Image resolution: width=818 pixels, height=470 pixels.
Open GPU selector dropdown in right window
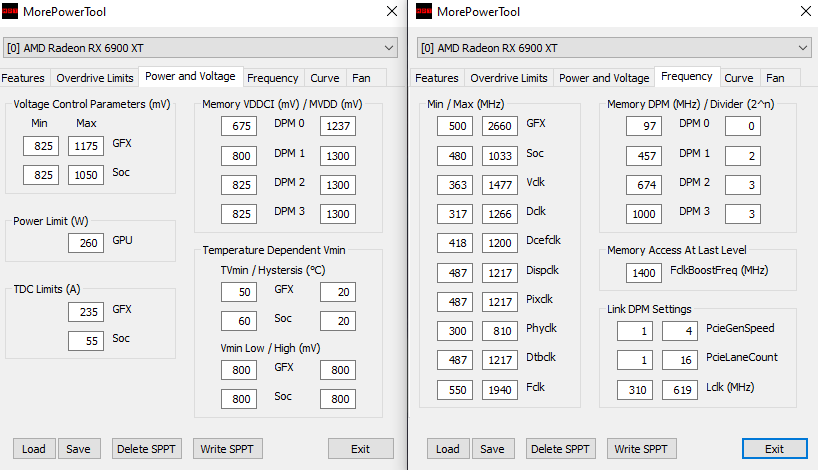614,48
